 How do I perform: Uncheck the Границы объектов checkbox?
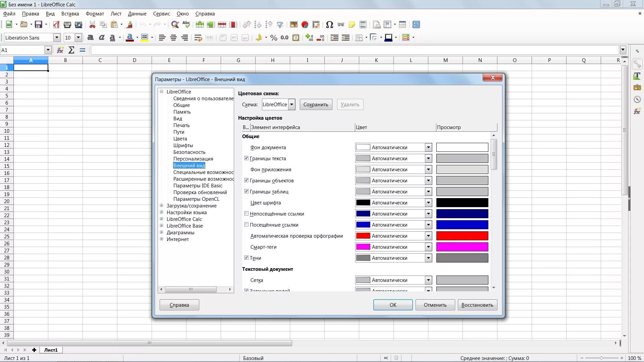point(246,180)
